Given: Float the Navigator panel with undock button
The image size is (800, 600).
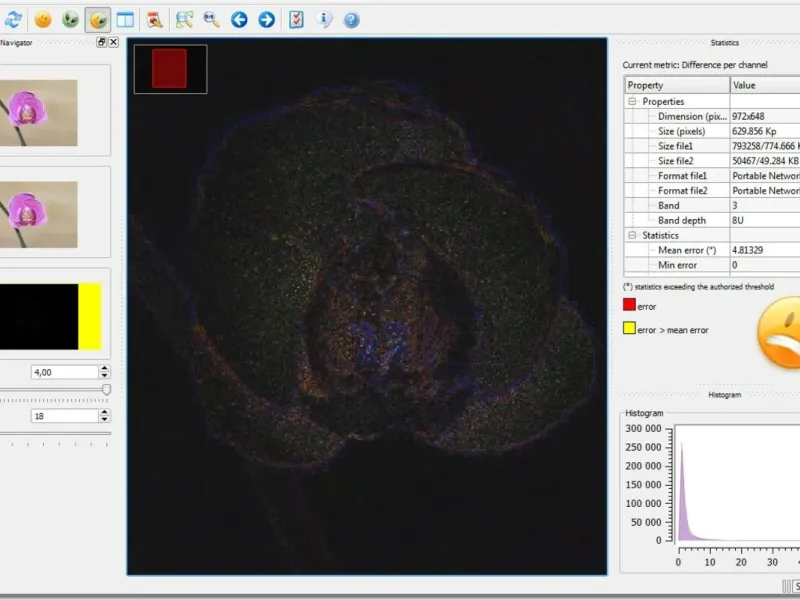Looking at the screenshot, I should 101,42.
